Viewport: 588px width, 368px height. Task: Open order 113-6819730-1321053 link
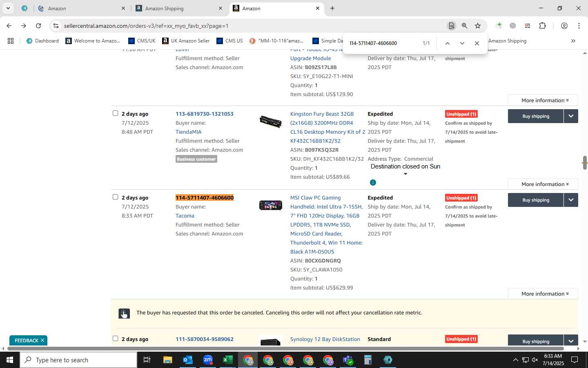205,114
